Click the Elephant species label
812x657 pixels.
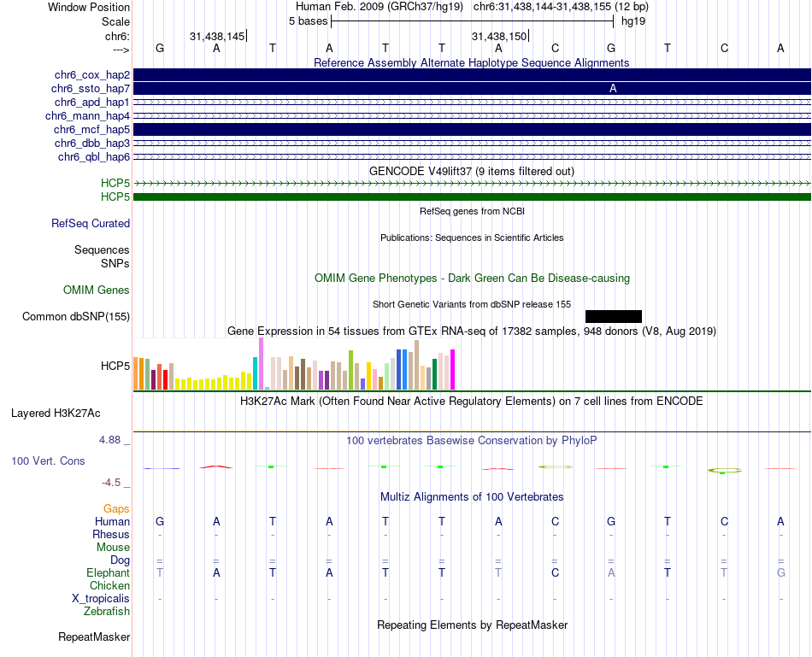tap(109, 572)
